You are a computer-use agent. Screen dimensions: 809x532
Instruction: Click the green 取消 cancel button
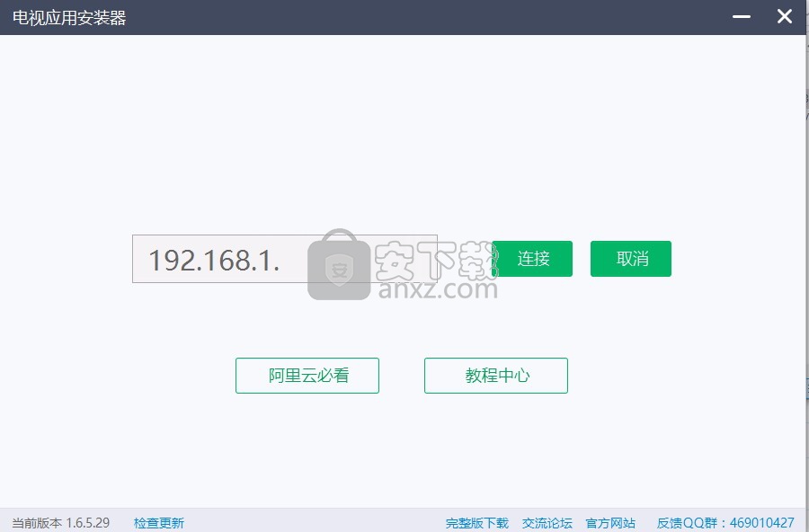click(x=631, y=259)
